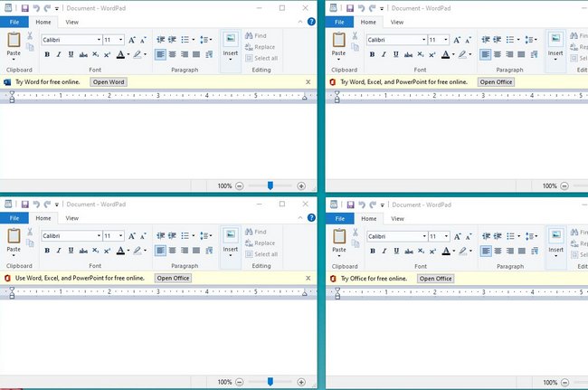
Task: Click Open Office in 'Try Office for free' banner
Action: [435, 279]
